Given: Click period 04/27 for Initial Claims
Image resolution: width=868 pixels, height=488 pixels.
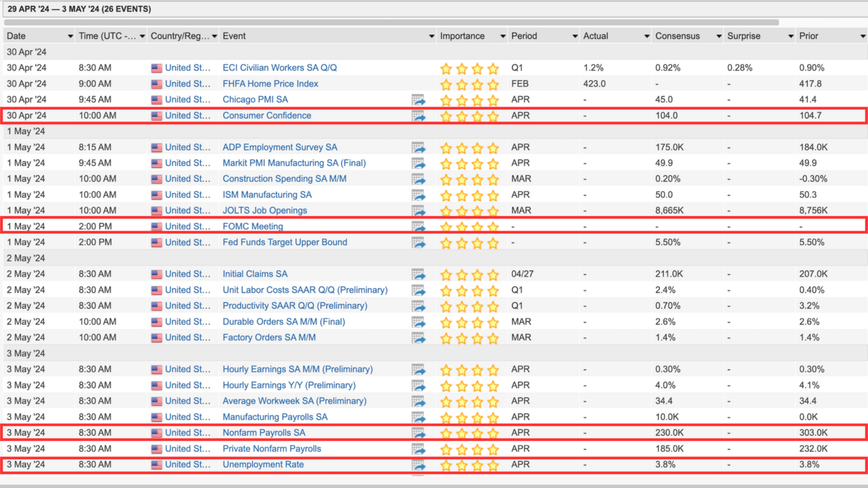Looking at the screenshot, I should (x=523, y=274).
